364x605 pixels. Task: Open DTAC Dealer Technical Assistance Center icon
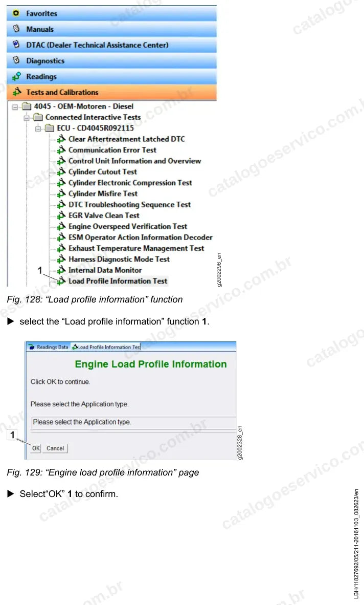pos(16,45)
